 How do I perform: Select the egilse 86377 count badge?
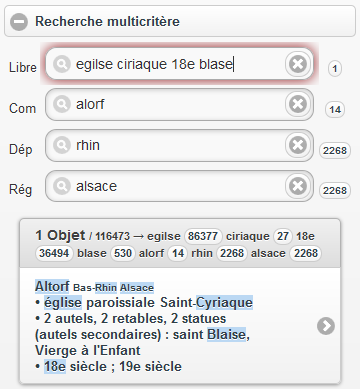point(203,236)
